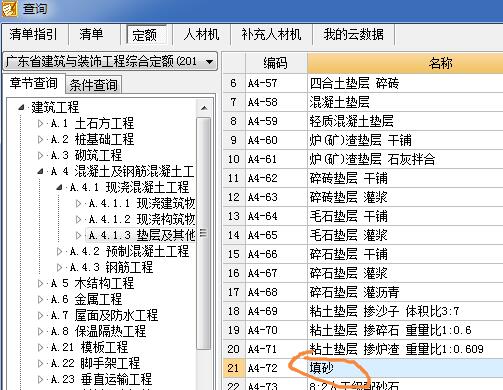Select 建筑工程 in the tree
Viewport: 503px width, 390px height.
tap(55, 107)
